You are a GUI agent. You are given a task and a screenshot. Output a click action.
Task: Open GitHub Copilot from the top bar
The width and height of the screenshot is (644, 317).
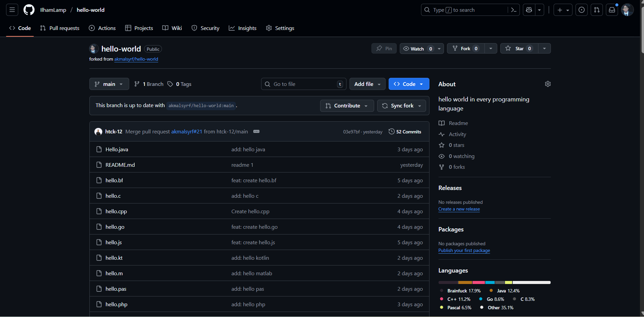pyautogui.click(x=529, y=10)
